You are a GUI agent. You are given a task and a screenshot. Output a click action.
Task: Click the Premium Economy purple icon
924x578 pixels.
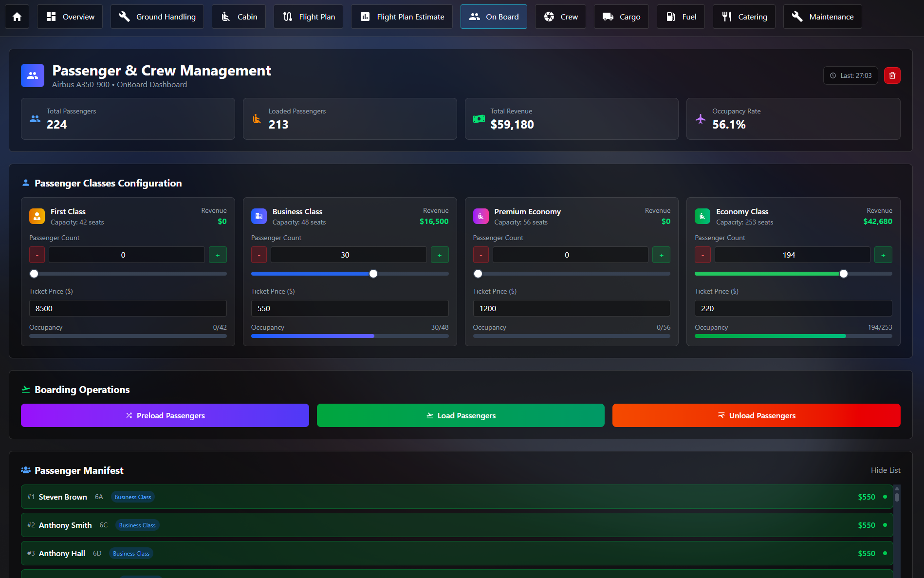pyautogui.click(x=480, y=216)
